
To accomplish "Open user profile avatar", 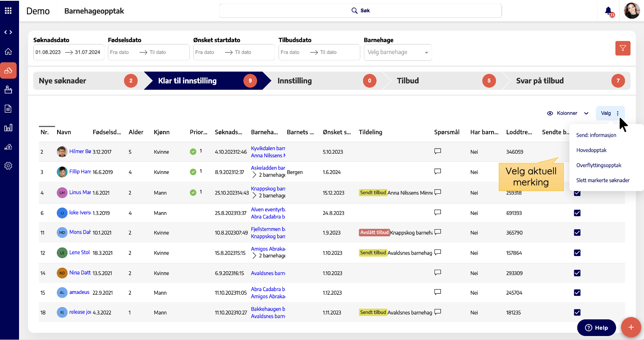I will [x=632, y=11].
